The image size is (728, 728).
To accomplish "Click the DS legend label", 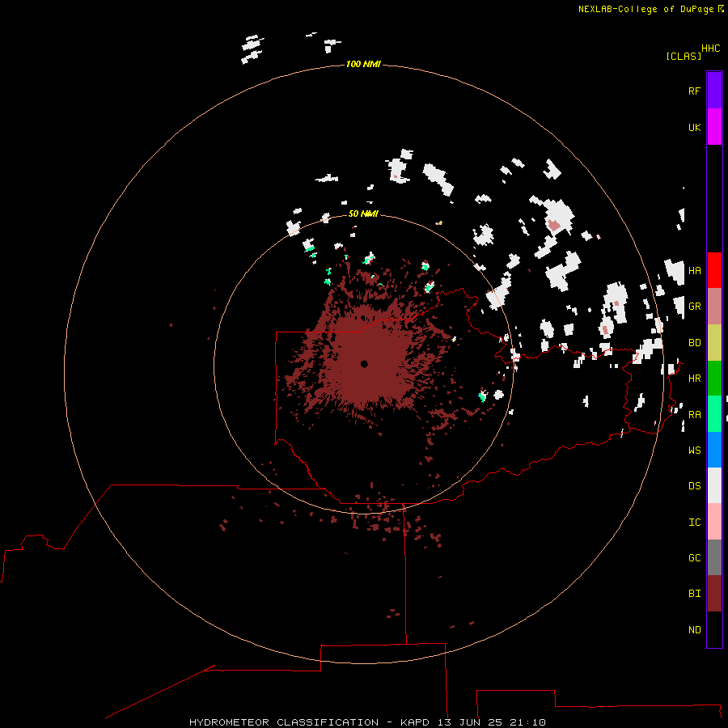I will [694, 485].
